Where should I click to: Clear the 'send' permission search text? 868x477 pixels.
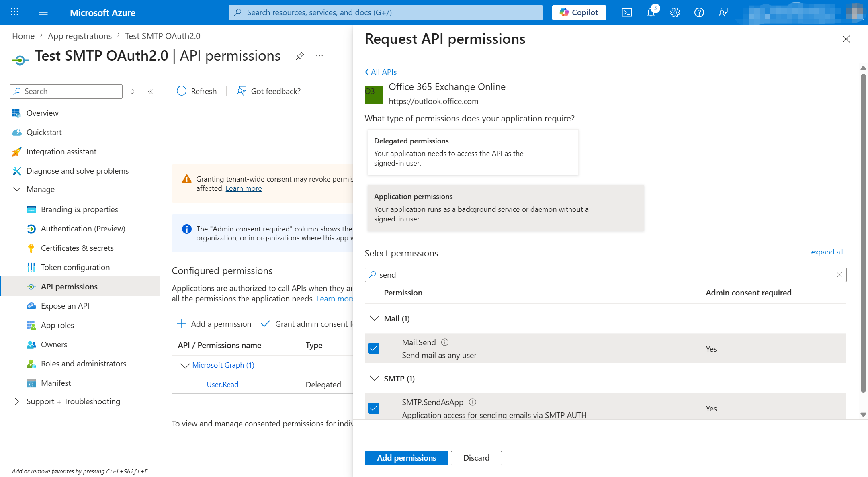pos(839,275)
